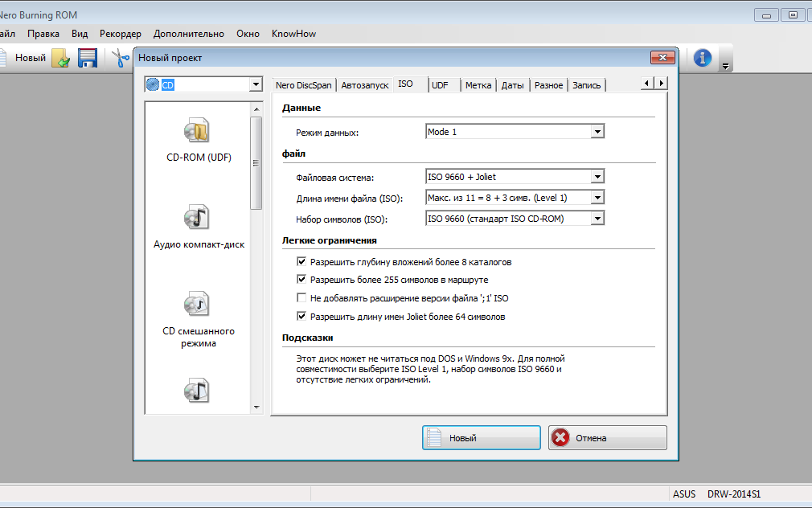Screen dimensions: 812x508
Task: Switch to the UDF tab
Action: pyautogui.click(x=440, y=85)
